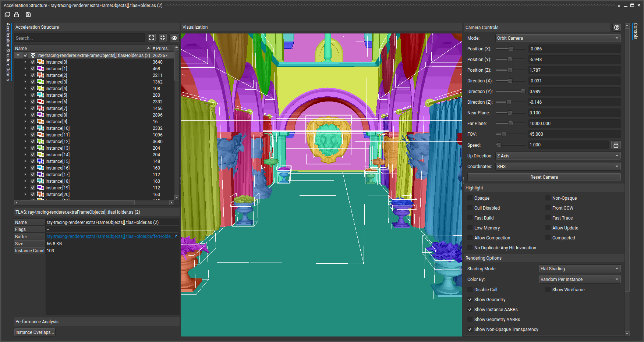The height and width of the screenshot is (342, 644).
Task: Click the save disk icon in top toolbar
Action: click(x=28, y=15)
